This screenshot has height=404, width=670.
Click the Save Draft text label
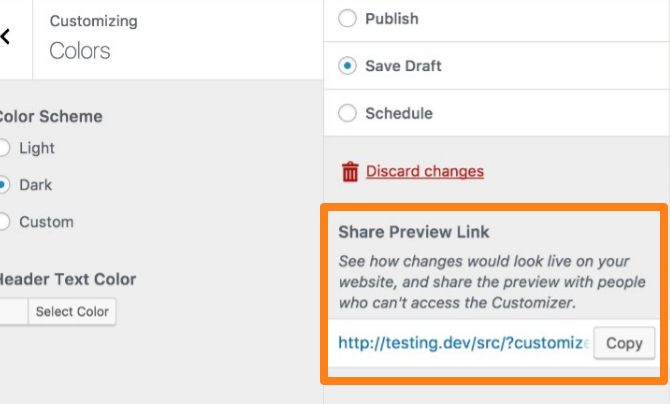click(x=403, y=66)
